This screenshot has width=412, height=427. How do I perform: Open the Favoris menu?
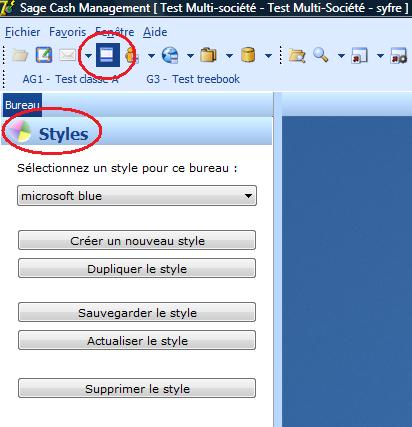tap(67, 32)
